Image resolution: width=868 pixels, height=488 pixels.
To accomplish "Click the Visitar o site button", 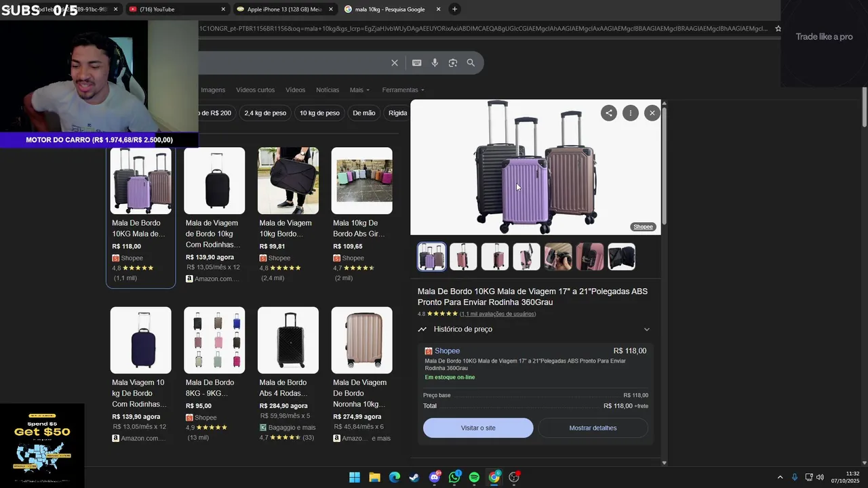I will 478,428.
